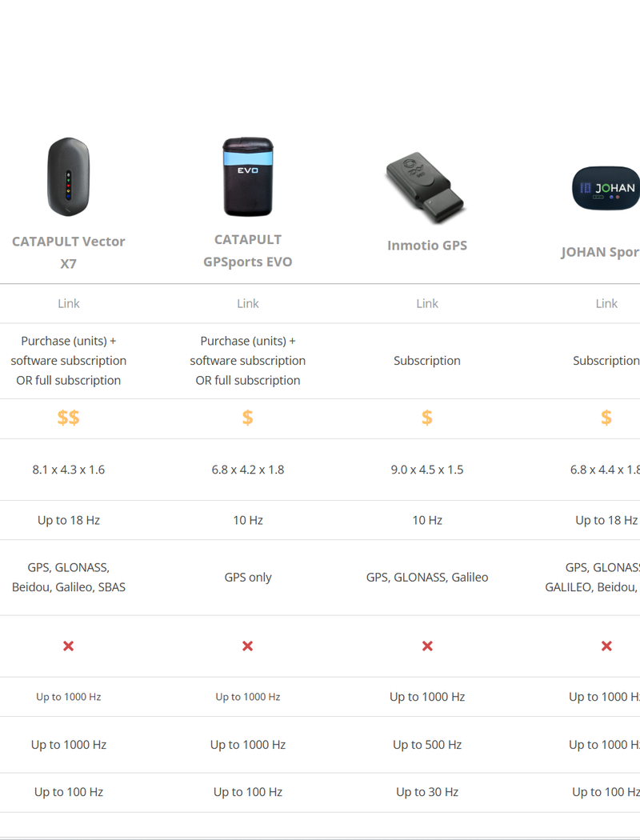640x840 pixels.
Task: Open the Link under CATAPULT Vector X7
Action: click(68, 303)
